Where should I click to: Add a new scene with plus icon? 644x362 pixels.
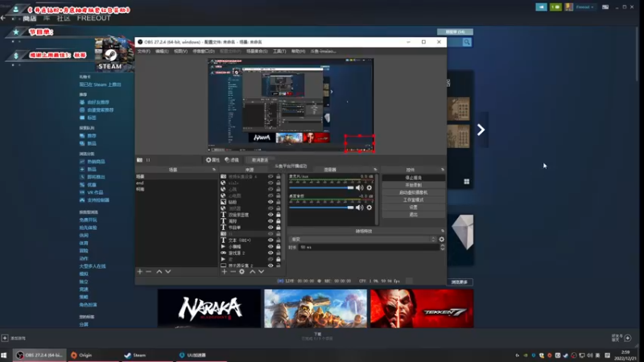[139, 272]
